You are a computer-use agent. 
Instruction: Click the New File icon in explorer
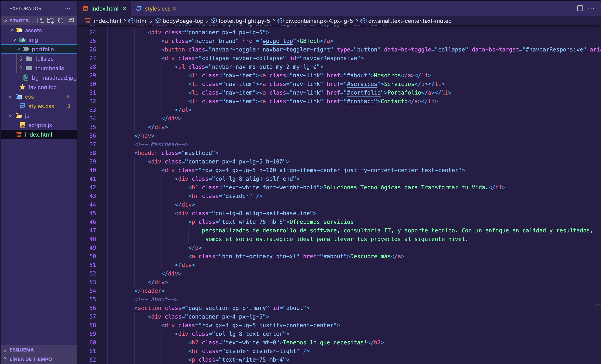point(40,21)
